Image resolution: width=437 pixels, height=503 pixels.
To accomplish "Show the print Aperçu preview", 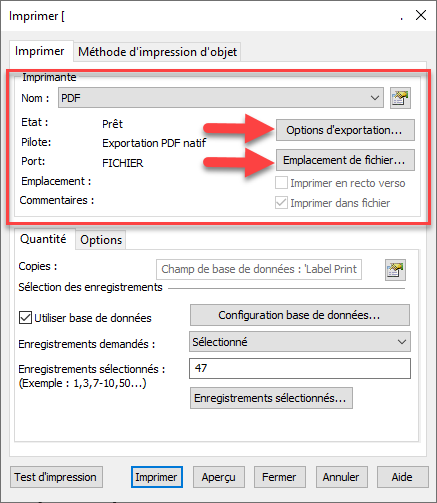I will click(x=219, y=477).
